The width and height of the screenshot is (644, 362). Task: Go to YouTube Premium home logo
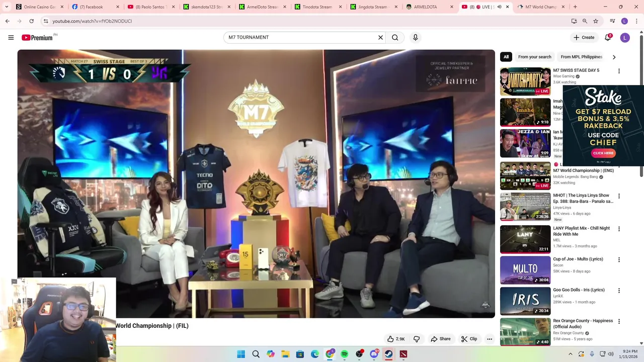(37, 37)
